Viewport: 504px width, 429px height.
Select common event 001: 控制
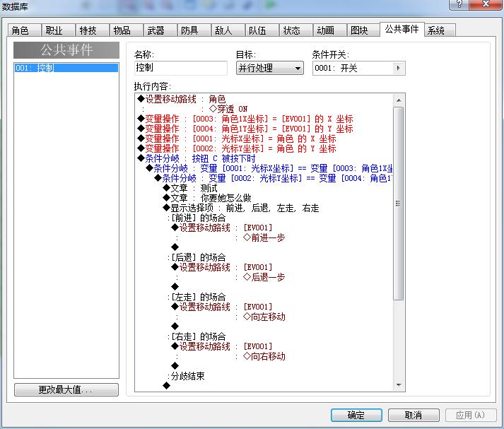click(x=66, y=68)
